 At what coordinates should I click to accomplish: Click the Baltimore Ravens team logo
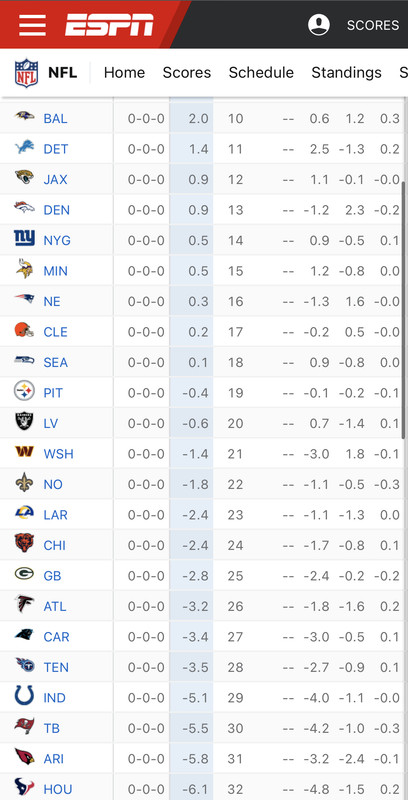tap(24, 116)
